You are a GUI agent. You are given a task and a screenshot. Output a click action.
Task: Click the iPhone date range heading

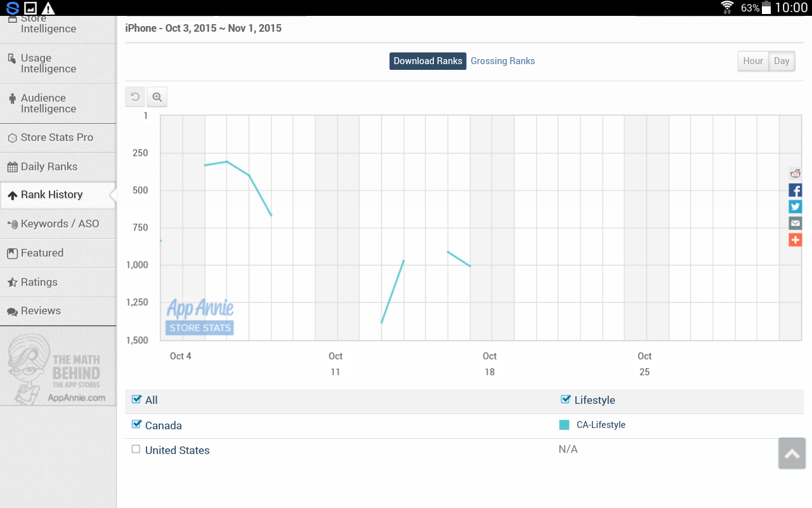coord(203,28)
